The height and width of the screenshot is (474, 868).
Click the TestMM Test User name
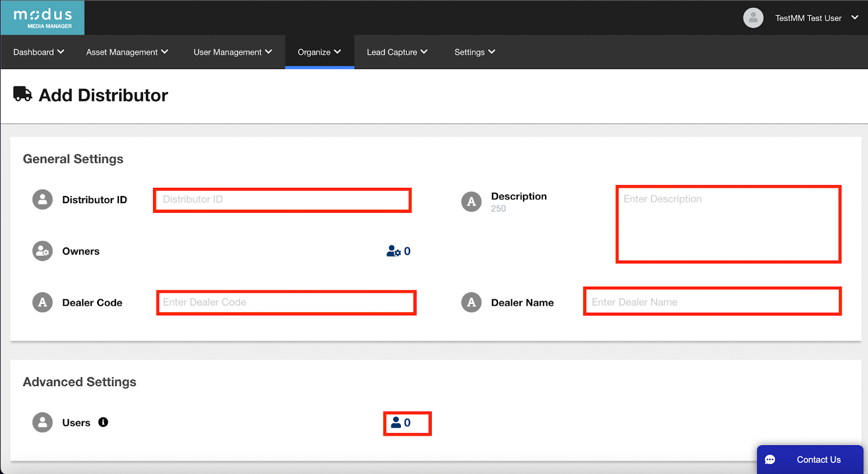[x=808, y=18]
